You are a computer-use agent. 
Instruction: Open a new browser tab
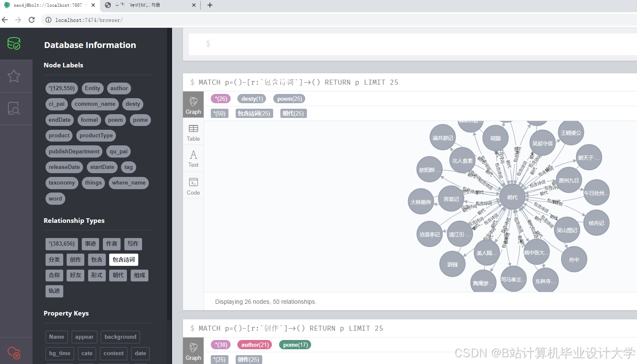(x=210, y=5)
